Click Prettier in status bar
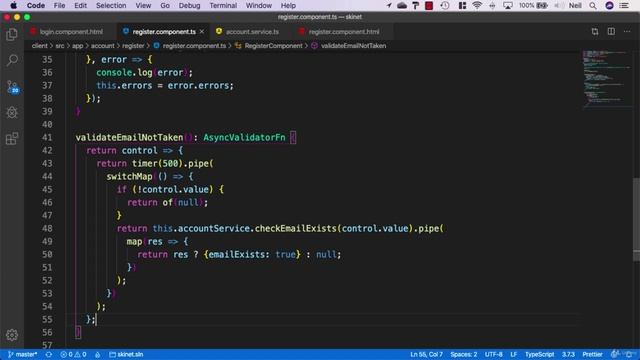This screenshot has height=360, width=640. click(x=592, y=354)
